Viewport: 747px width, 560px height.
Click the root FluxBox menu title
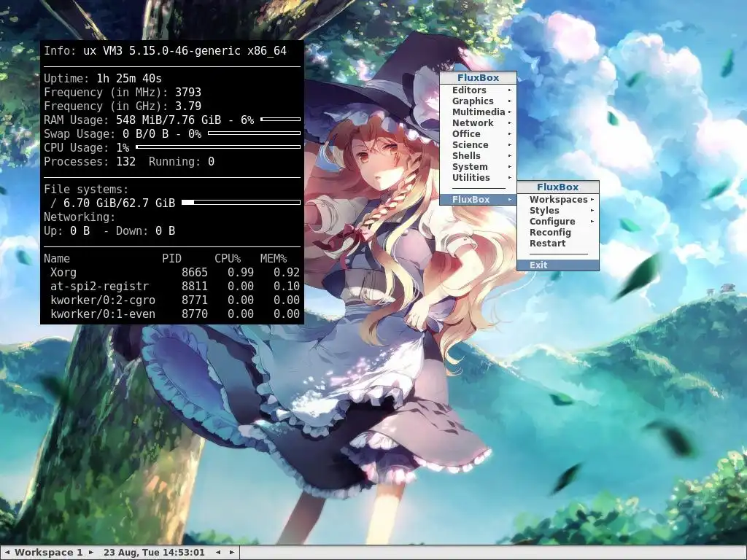pyautogui.click(x=478, y=77)
